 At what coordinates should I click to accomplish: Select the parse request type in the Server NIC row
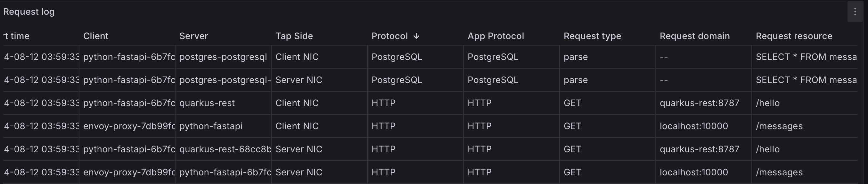pyautogui.click(x=576, y=80)
